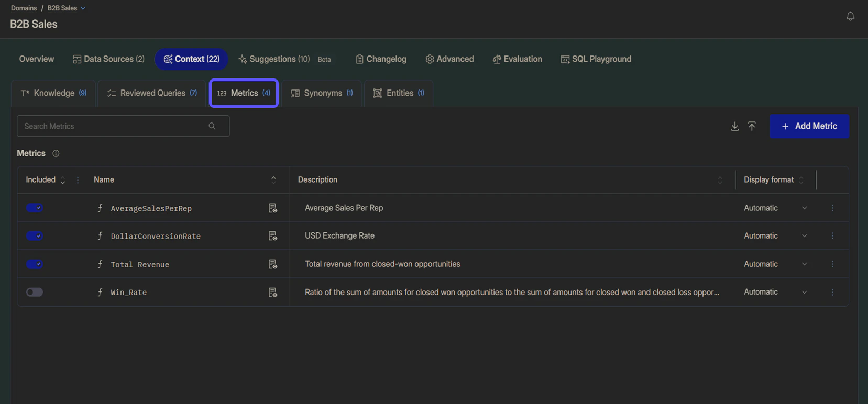The height and width of the screenshot is (404, 868).
Task: Click the DollarConversionRate function icon
Action: coord(100,236)
